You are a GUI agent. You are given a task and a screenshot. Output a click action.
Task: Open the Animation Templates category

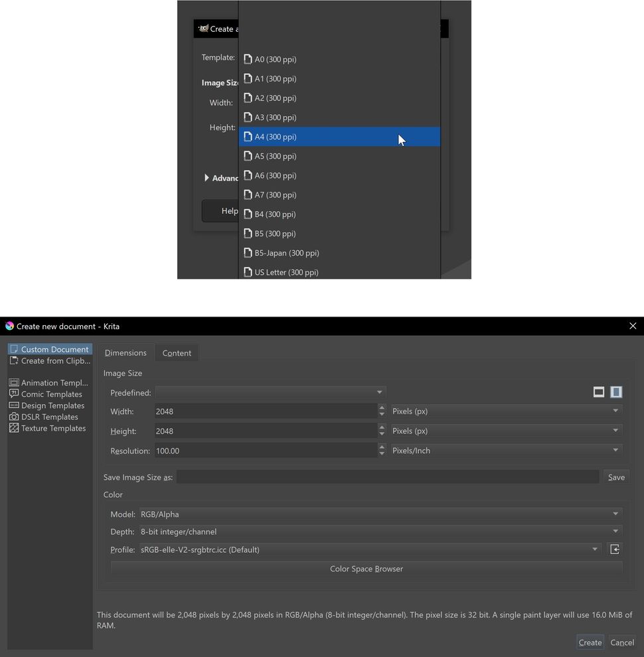pyautogui.click(x=48, y=382)
